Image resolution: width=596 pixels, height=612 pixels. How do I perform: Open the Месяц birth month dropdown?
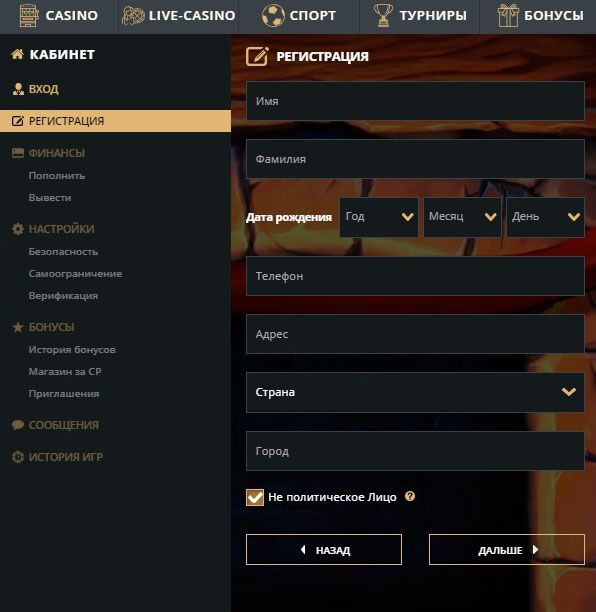pyautogui.click(x=462, y=217)
